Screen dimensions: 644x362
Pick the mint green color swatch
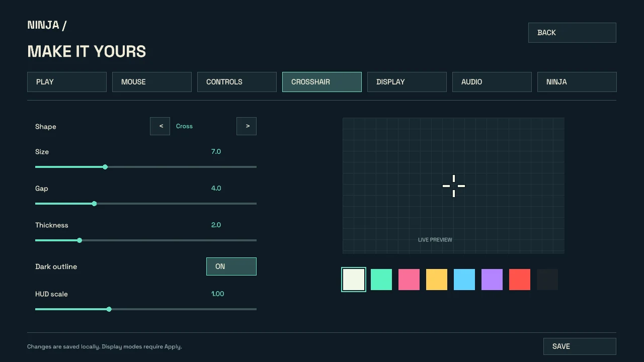coord(381,280)
